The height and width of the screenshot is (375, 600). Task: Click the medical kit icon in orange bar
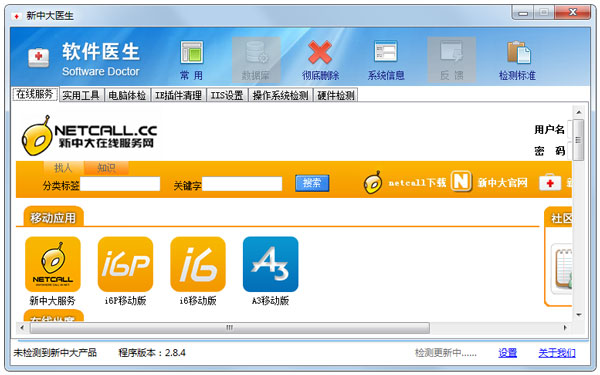click(x=550, y=183)
